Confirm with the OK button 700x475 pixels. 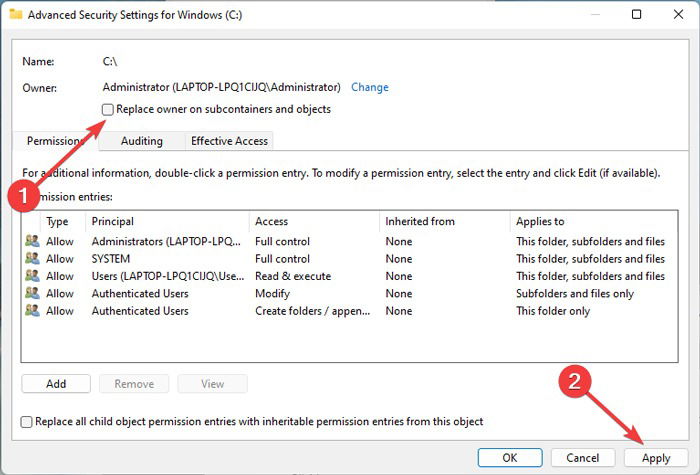pos(510,458)
